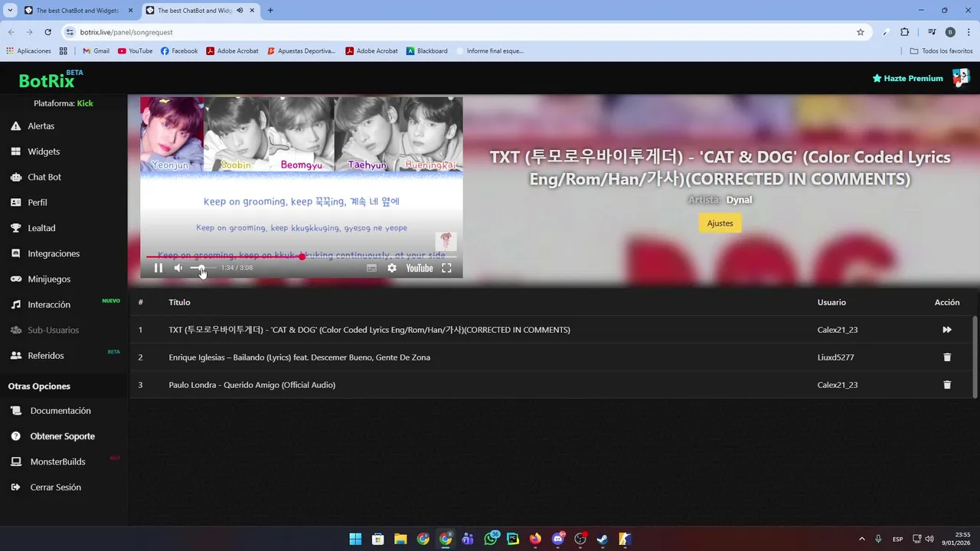Open WhatsApp from the taskbar

(x=491, y=539)
